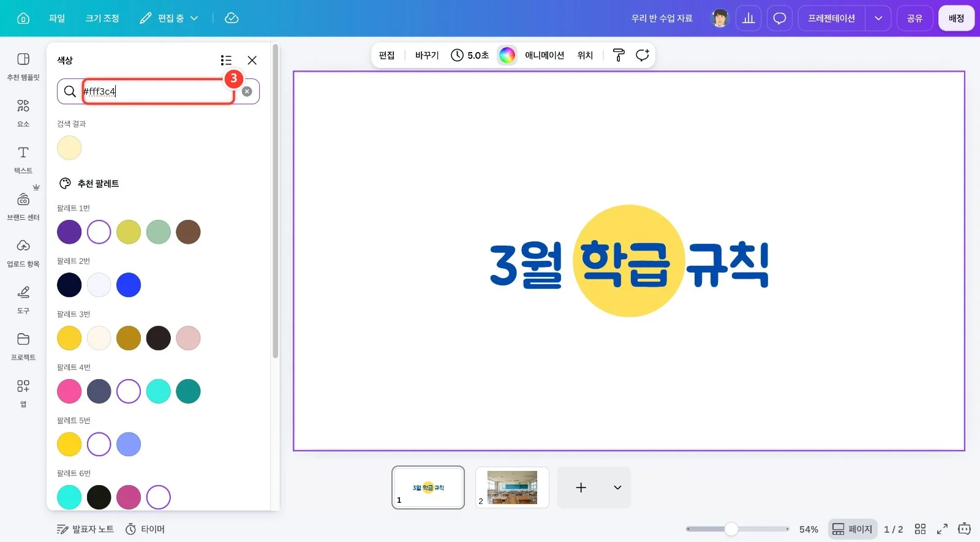
Task: Click 바꾸기 in the floating toolbar
Action: pyautogui.click(x=427, y=55)
